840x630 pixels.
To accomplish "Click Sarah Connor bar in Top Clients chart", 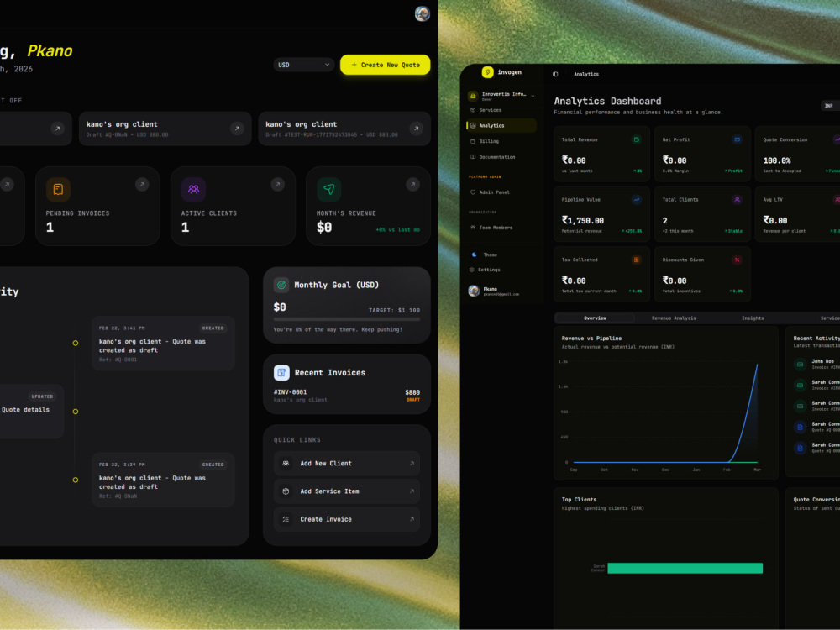I will tap(685, 568).
